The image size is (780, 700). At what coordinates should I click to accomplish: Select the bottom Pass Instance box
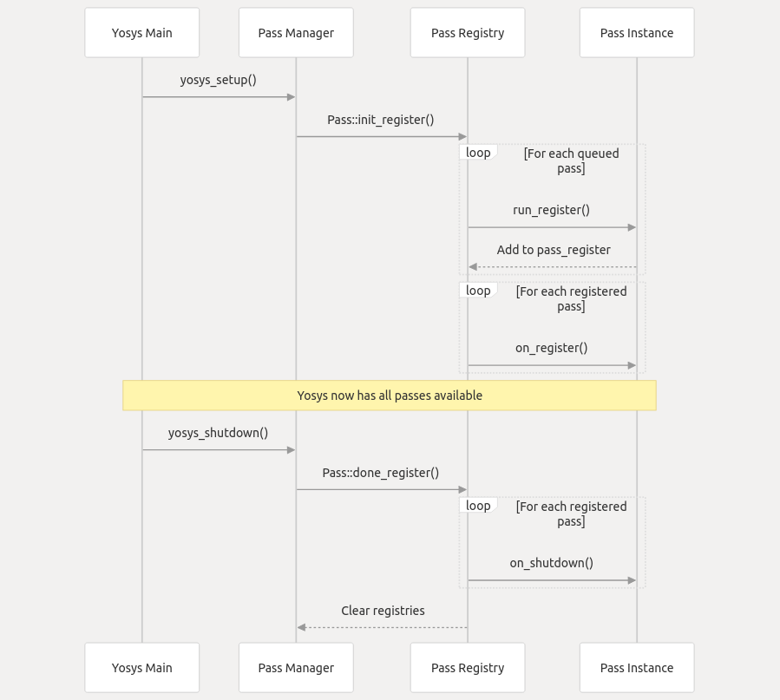637,668
